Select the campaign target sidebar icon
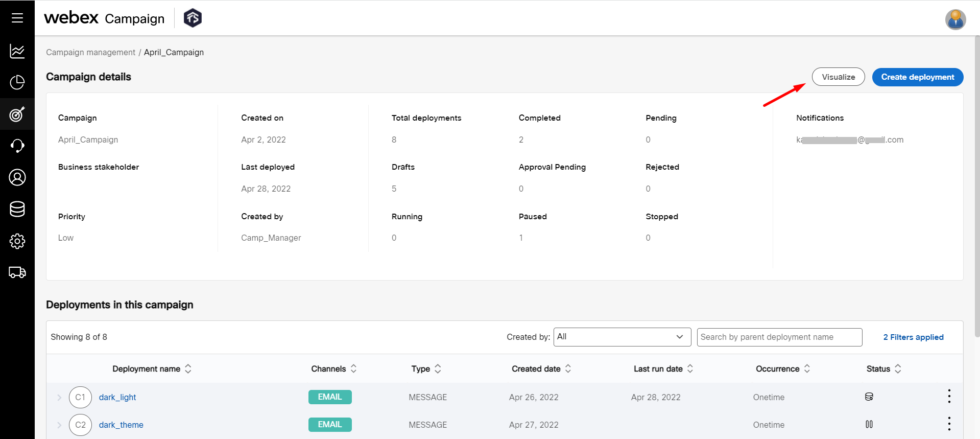This screenshot has height=439, width=980. tap(17, 114)
